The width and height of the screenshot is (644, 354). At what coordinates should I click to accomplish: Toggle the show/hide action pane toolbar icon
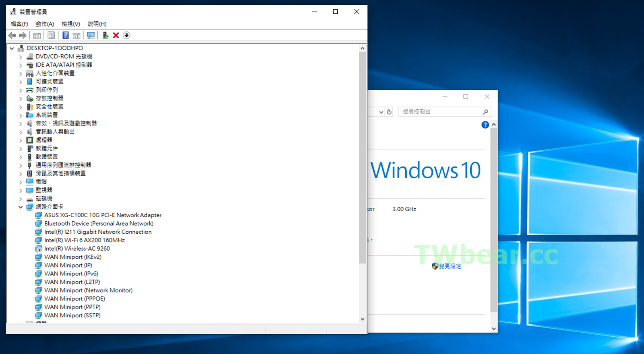coord(76,35)
